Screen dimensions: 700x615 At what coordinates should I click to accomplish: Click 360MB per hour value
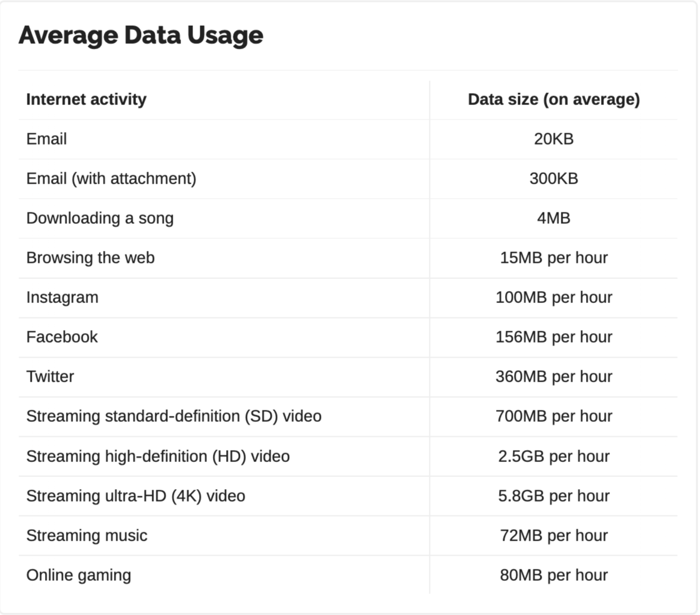554,377
